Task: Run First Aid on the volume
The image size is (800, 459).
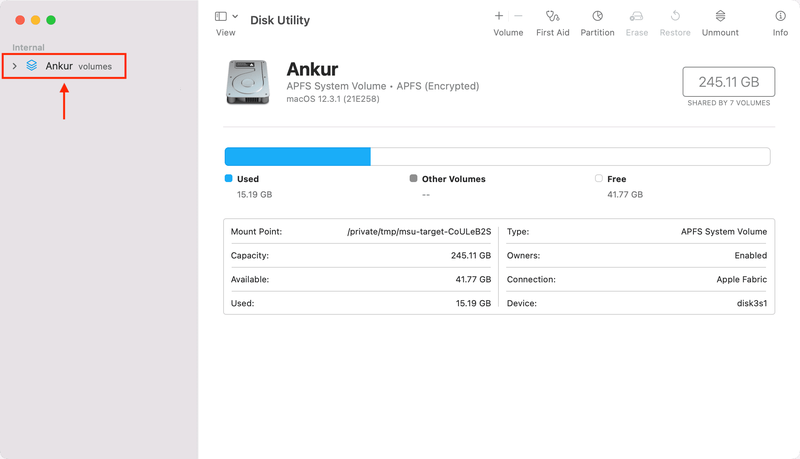Action: pos(553,24)
